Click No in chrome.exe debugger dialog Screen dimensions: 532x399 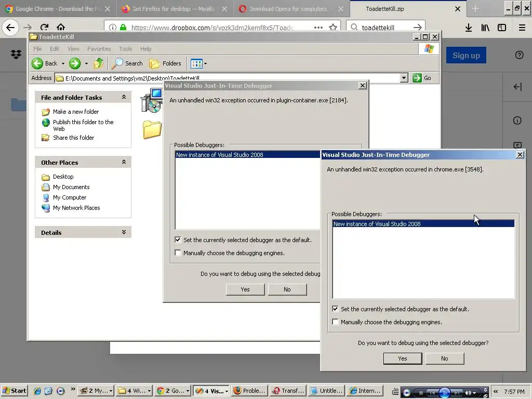pos(445,358)
